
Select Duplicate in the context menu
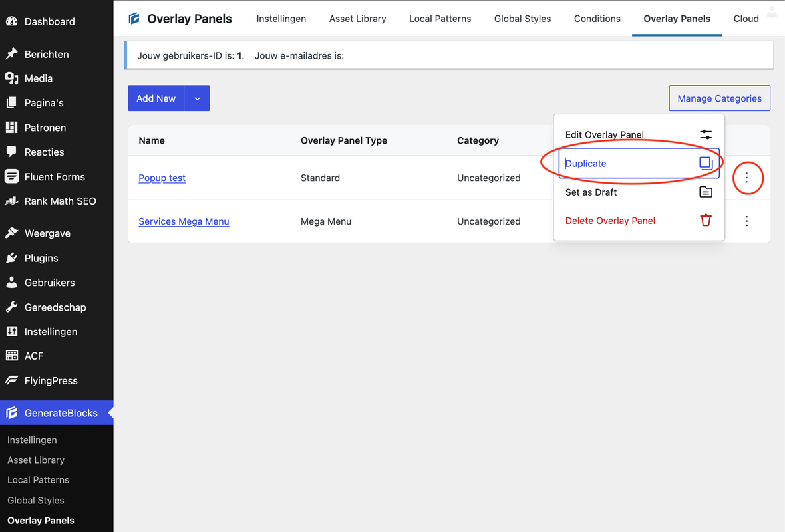(639, 163)
